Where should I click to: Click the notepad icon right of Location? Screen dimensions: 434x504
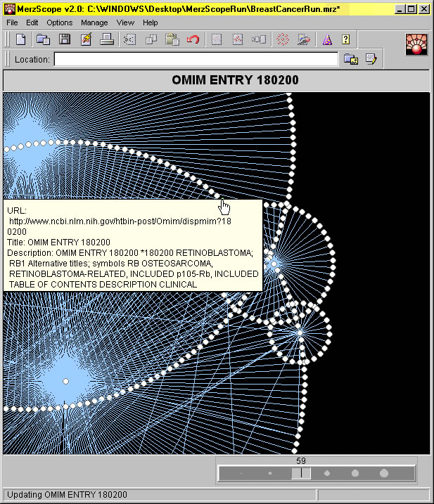(371, 60)
